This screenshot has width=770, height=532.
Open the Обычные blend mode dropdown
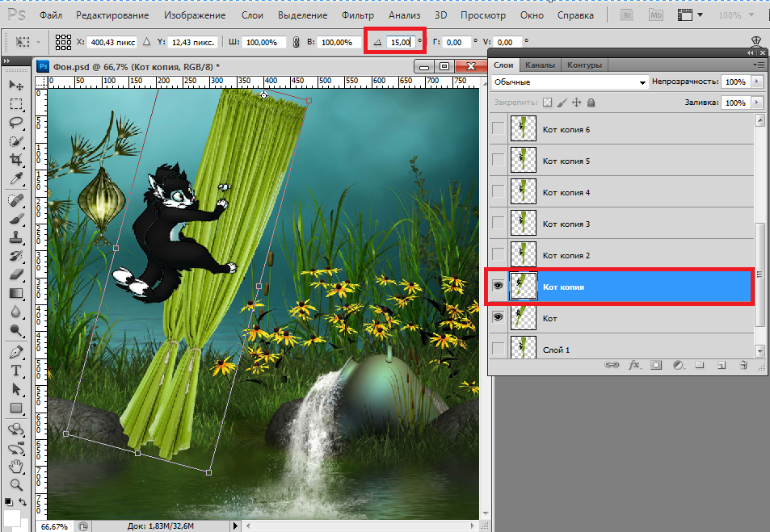(x=570, y=82)
